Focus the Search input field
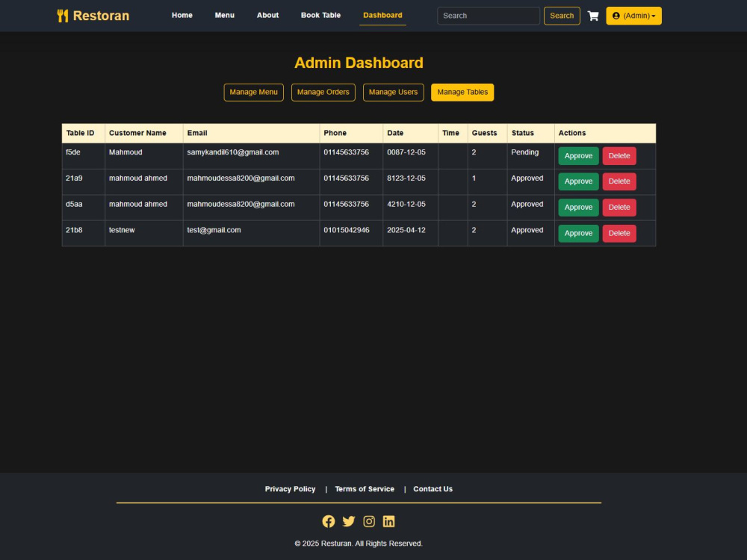The image size is (747, 560). [x=489, y=16]
